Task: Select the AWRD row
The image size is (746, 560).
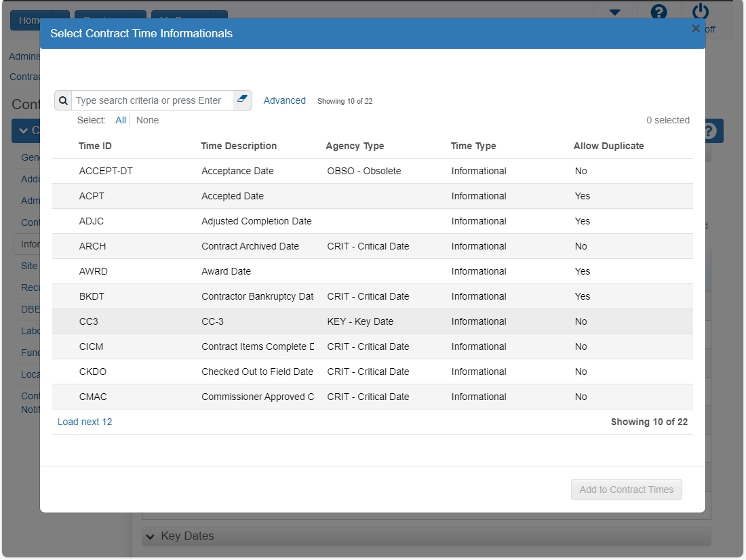Action: click(372, 271)
